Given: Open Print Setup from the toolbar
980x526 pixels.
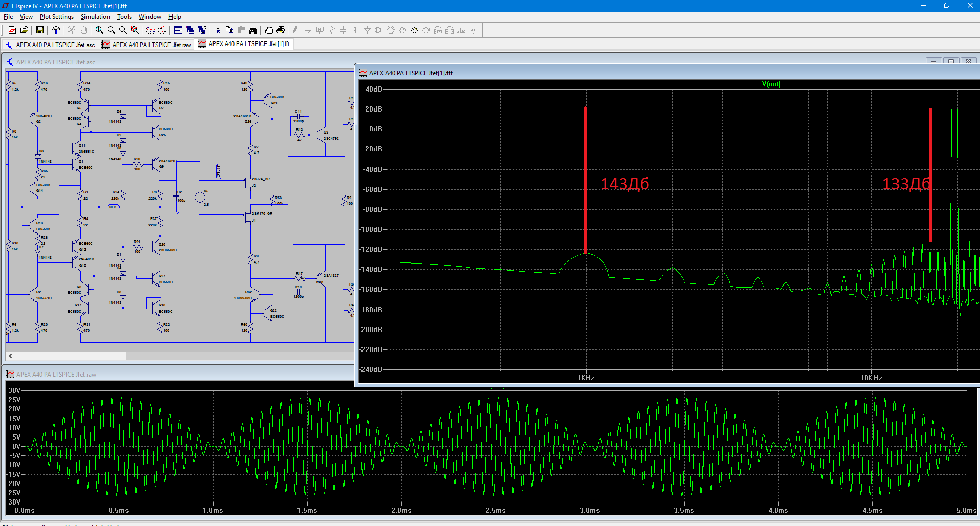Looking at the screenshot, I should coord(269,30).
